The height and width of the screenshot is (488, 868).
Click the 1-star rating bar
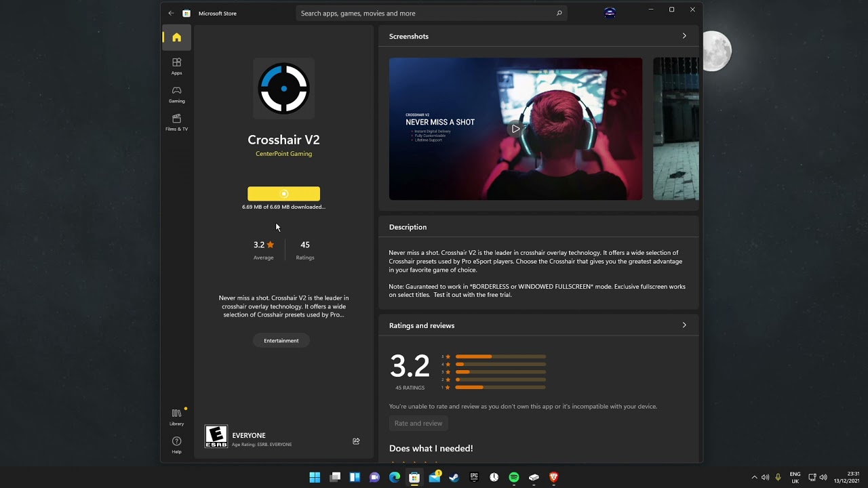click(500, 387)
